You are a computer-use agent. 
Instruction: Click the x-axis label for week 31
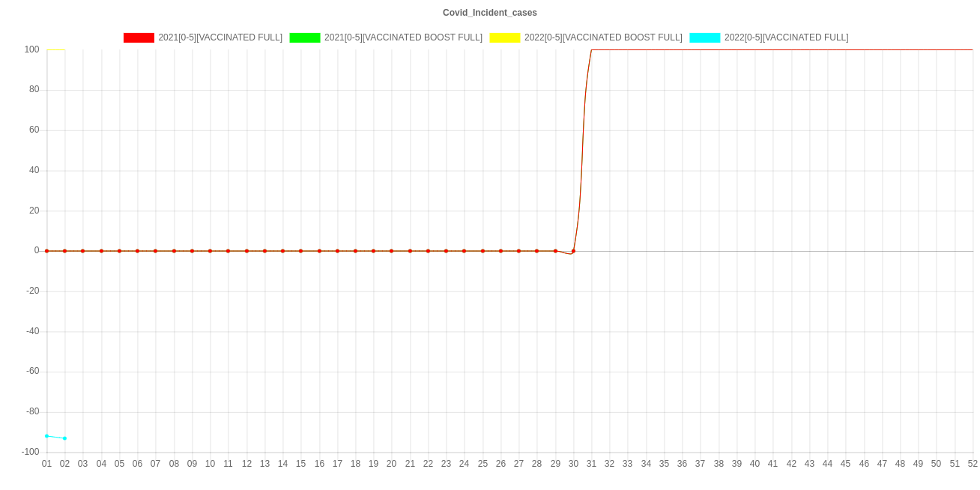click(x=591, y=464)
